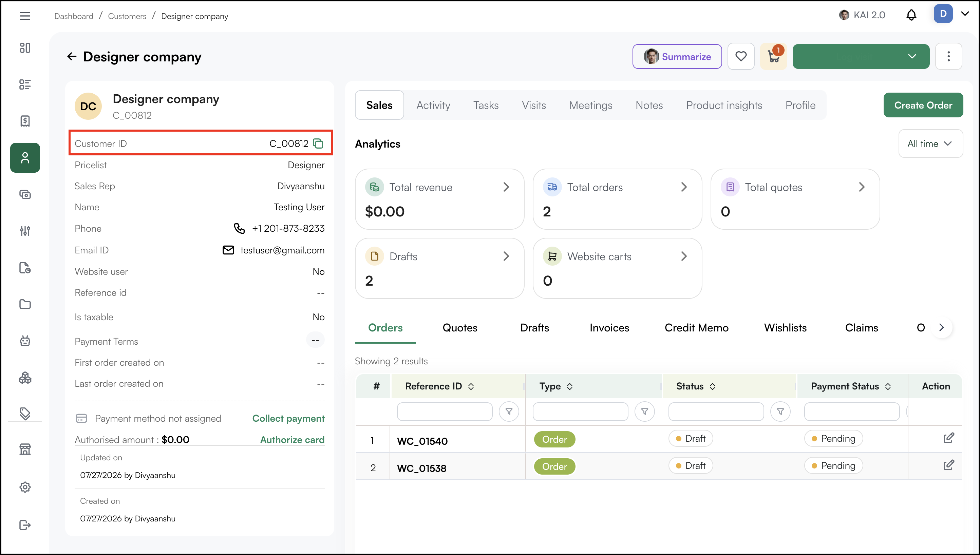Expand the Total orders card chevron
This screenshot has width=980, height=555.
(x=684, y=187)
